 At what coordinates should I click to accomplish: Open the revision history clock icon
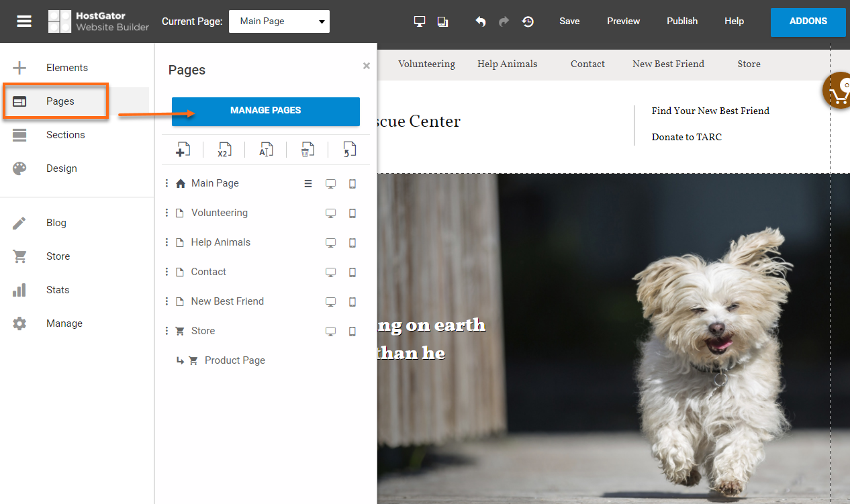[528, 21]
